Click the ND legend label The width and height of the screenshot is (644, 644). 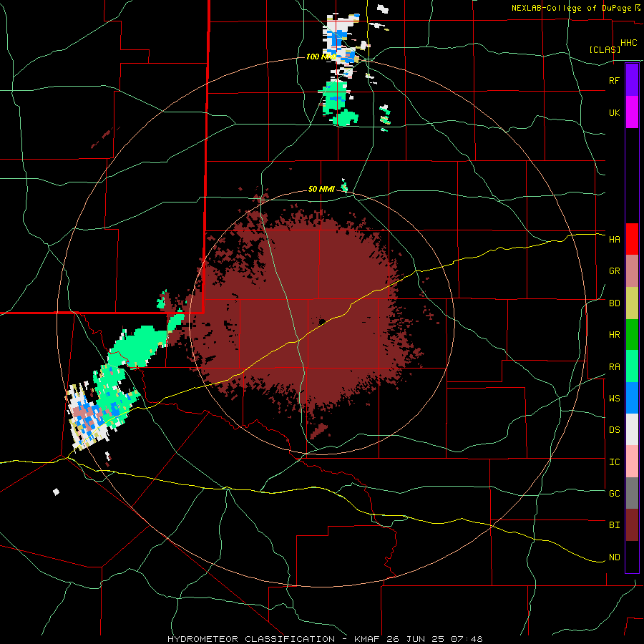(x=614, y=557)
